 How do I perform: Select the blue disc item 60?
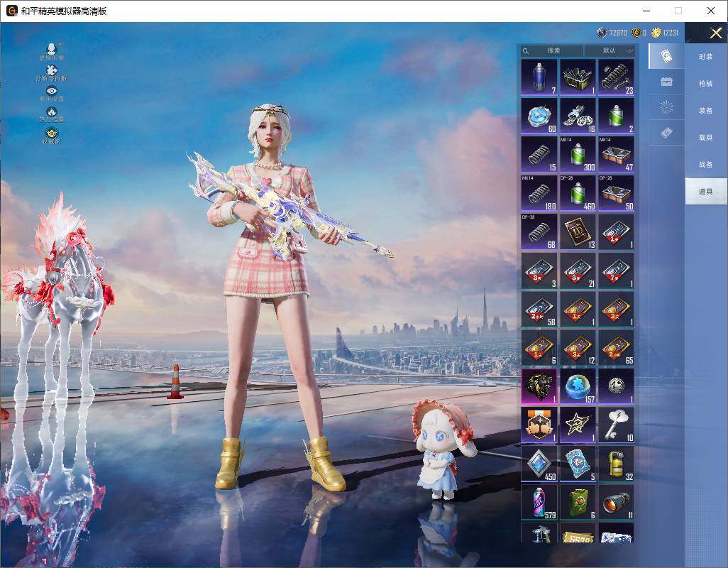click(539, 116)
